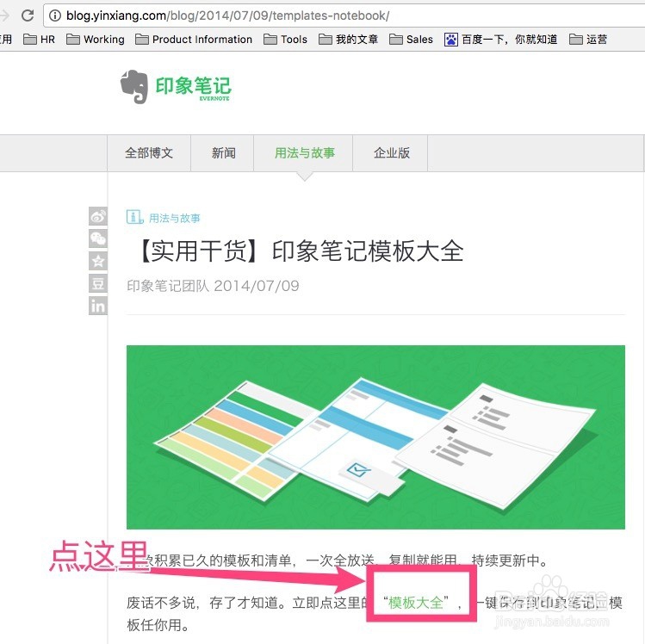This screenshot has height=644, width=645.
Task: Open the Baidu paw bookmark 百度一下
Action: (x=500, y=40)
